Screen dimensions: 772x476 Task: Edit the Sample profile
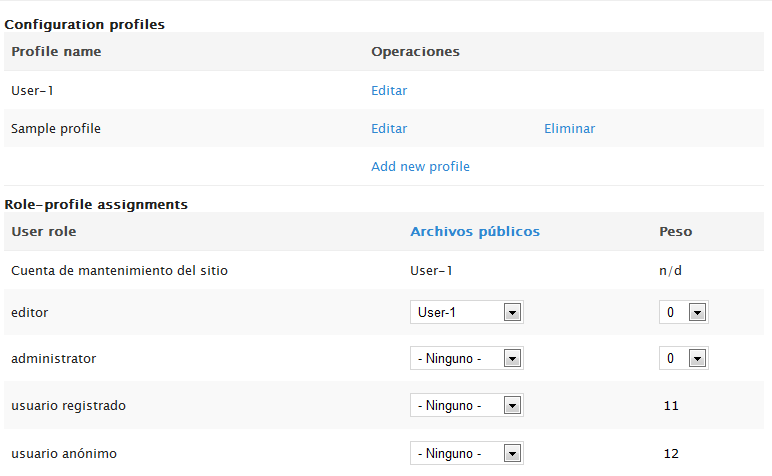click(x=389, y=128)
